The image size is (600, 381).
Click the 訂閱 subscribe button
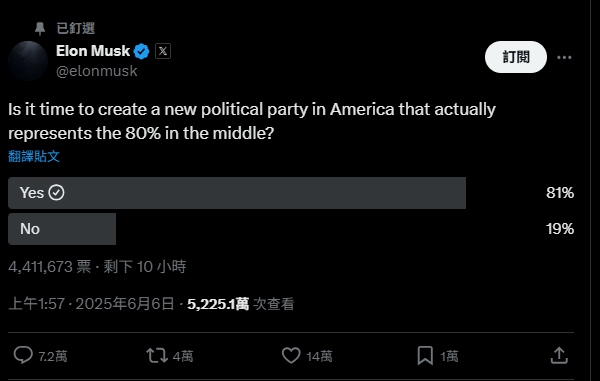(x=516, y=57)
